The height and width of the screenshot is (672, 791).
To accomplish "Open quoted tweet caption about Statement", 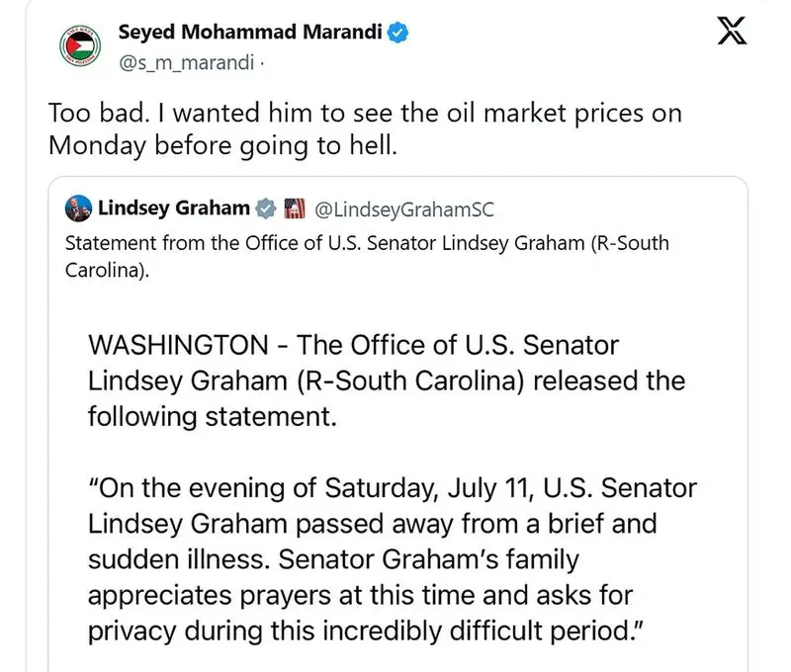I will click(367, 257).
